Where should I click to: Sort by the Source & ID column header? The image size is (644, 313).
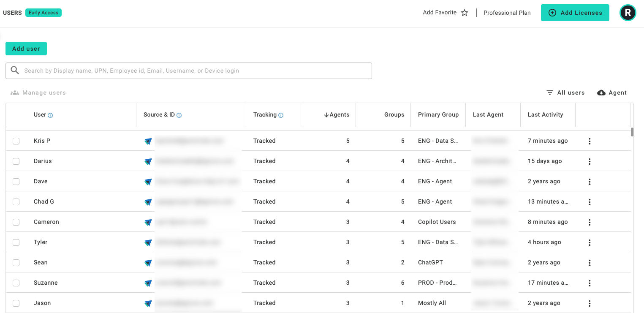pos(159,115)
